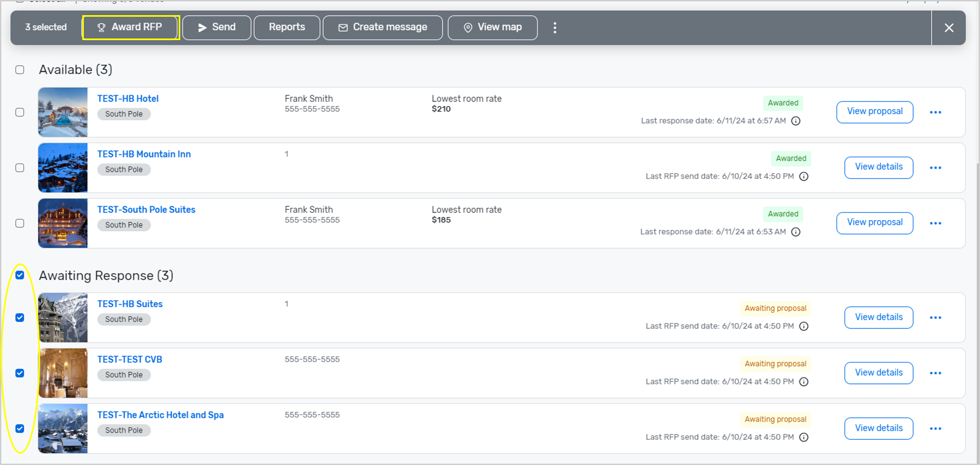The image size is (980, 465).
Task: Click info icon beside TEST-TEST CVB send date
Action: pos(804,382)
